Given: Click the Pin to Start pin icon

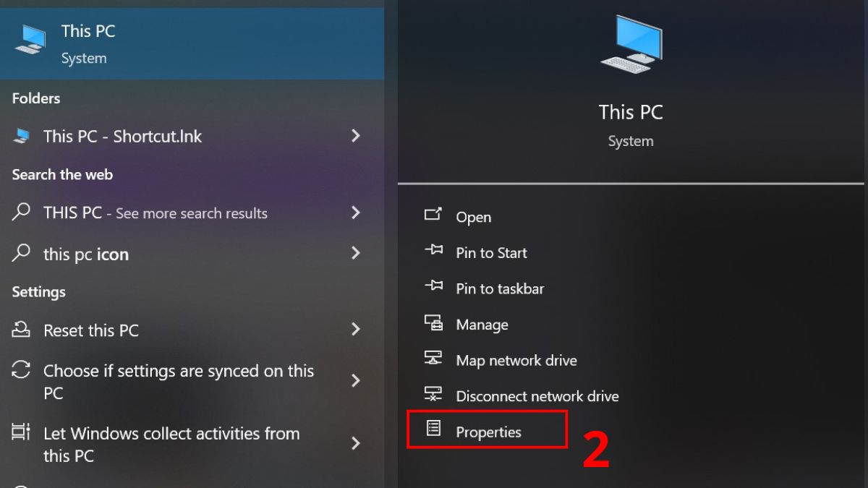Looking at the screenshot, I should (x=435, y=252).
